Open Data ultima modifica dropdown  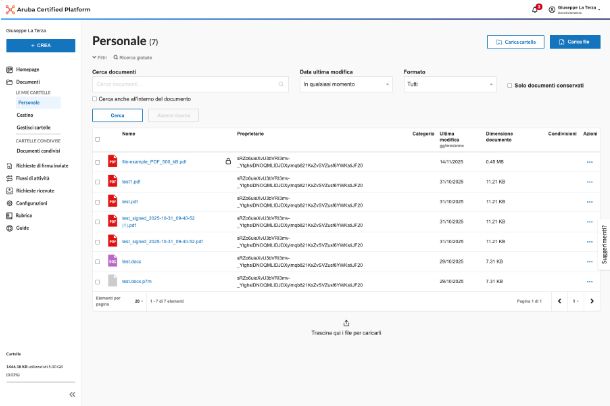347,86
